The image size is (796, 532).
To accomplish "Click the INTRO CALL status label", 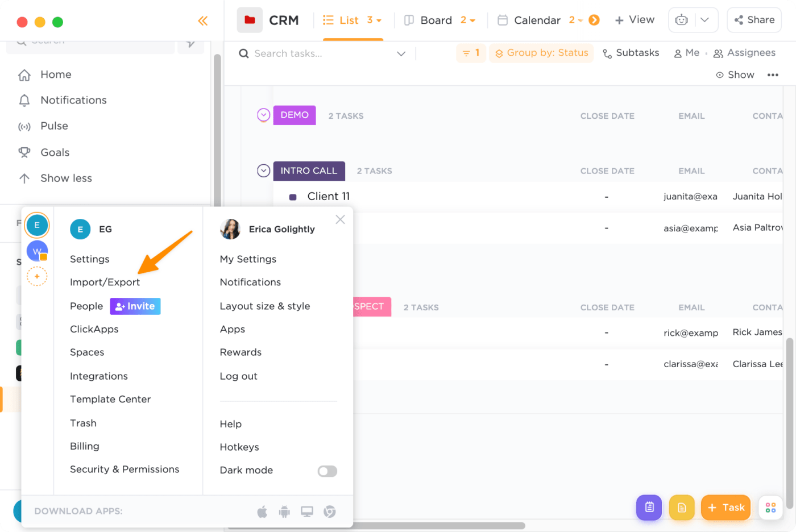I will pos(309,171).
